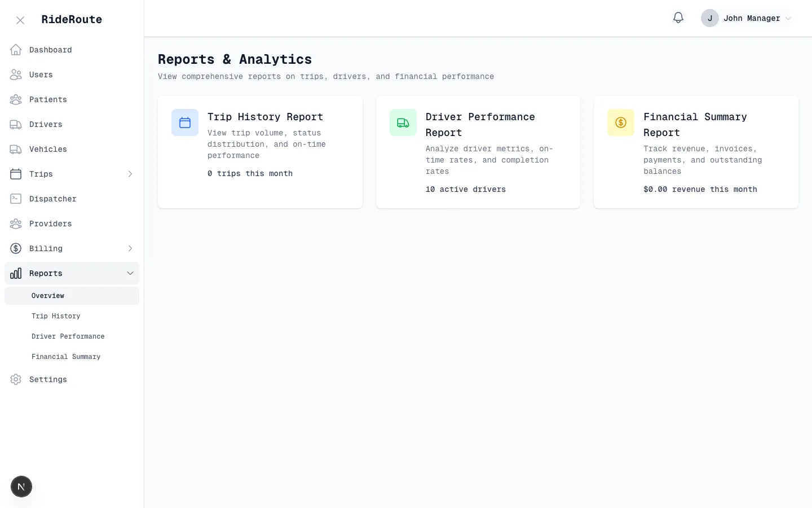Image resolution: width=812 pixels, height=508 pixels.
Task: Click the John Manager name
Action: click(752, 18)
